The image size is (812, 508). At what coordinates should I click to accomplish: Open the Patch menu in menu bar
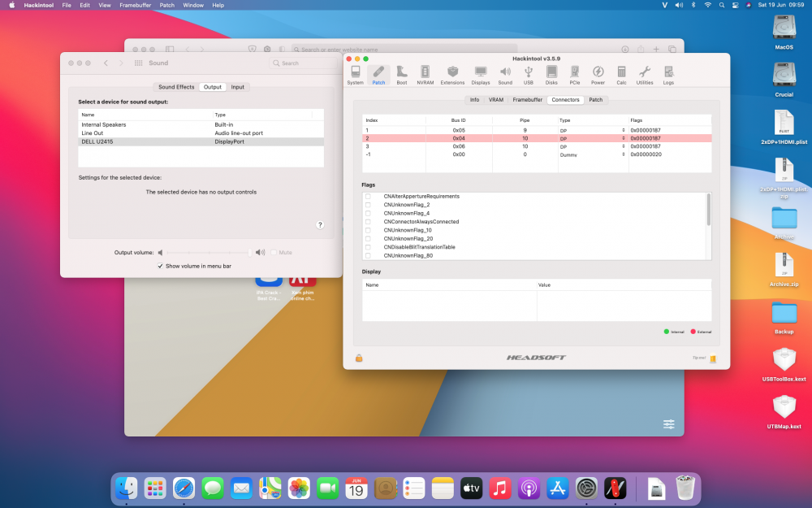pos(166,5)
